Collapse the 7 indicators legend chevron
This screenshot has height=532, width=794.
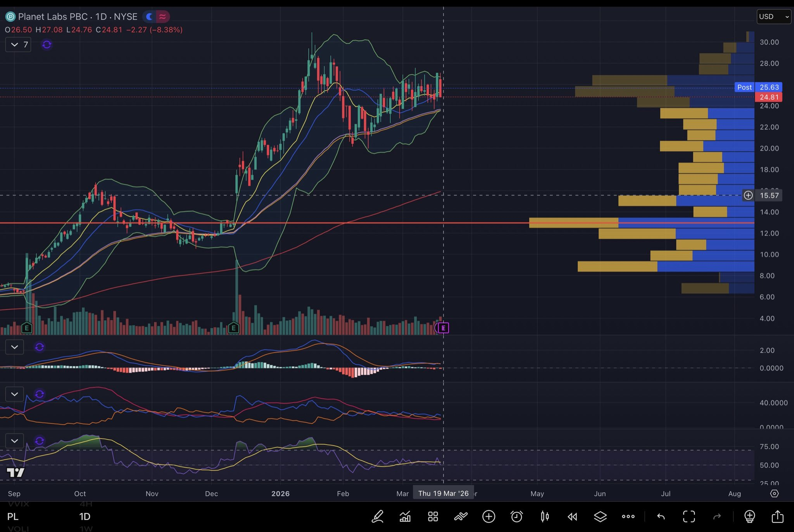[x=14, y=45]
